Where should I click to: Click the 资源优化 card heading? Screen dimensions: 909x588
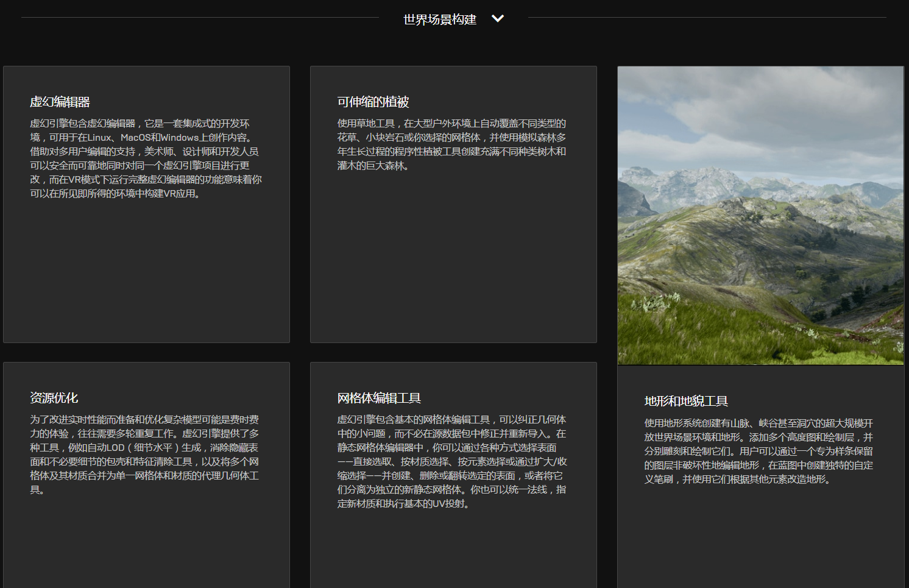54,398
